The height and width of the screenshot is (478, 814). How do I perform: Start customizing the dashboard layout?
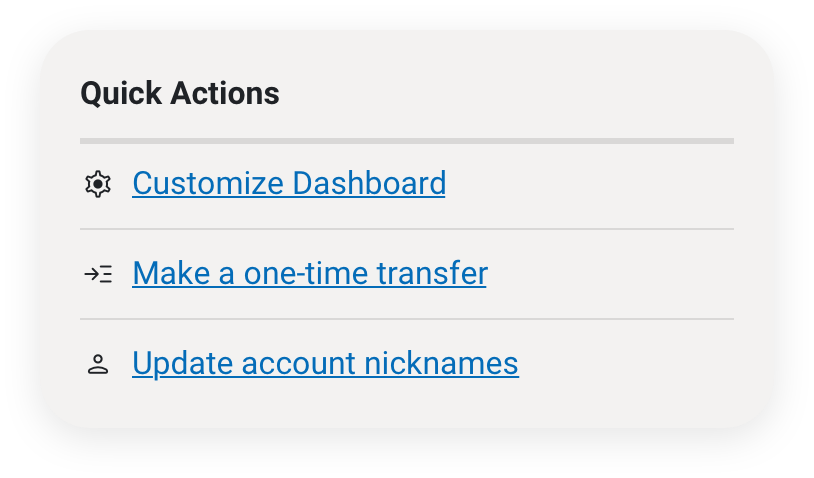pos(289,183)
